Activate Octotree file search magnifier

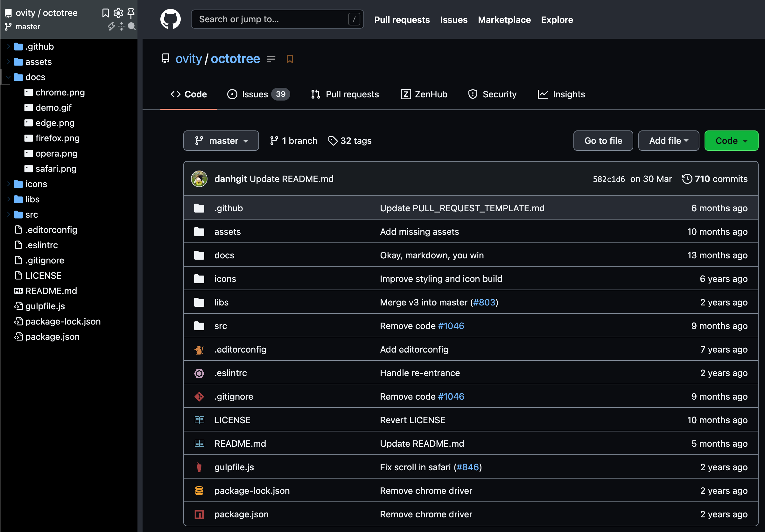[132, 27]
